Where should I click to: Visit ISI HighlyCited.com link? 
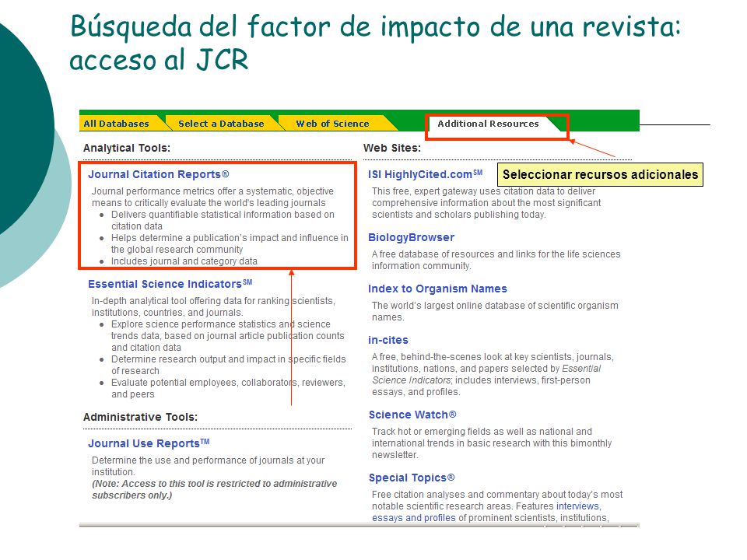(426, 174)
